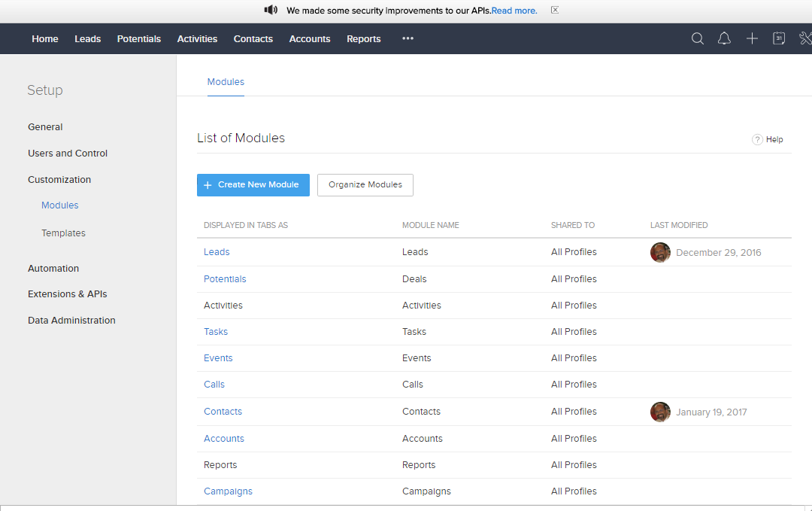This screenshot has width=812, height=511.
Task: Expand the more tabs ellipsis menu
Action: coord(408,39)
